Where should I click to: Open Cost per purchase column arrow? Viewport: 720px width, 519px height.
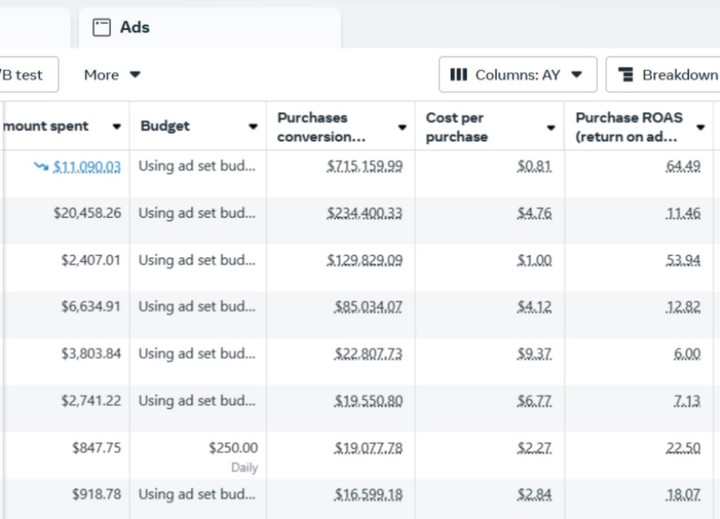coord(551,127)
